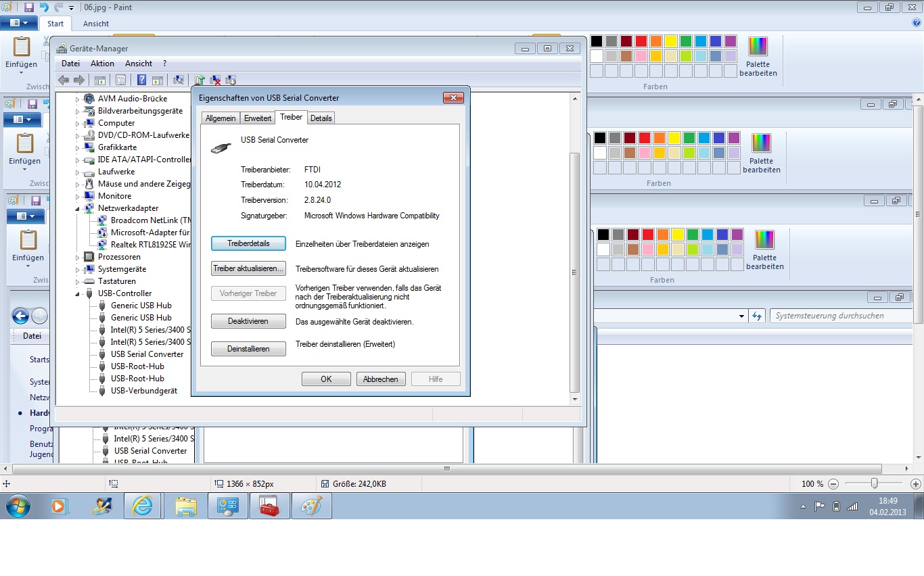Open Internet Explorer from the taskbar
The image size is (924, 576).
coord(143,506)
